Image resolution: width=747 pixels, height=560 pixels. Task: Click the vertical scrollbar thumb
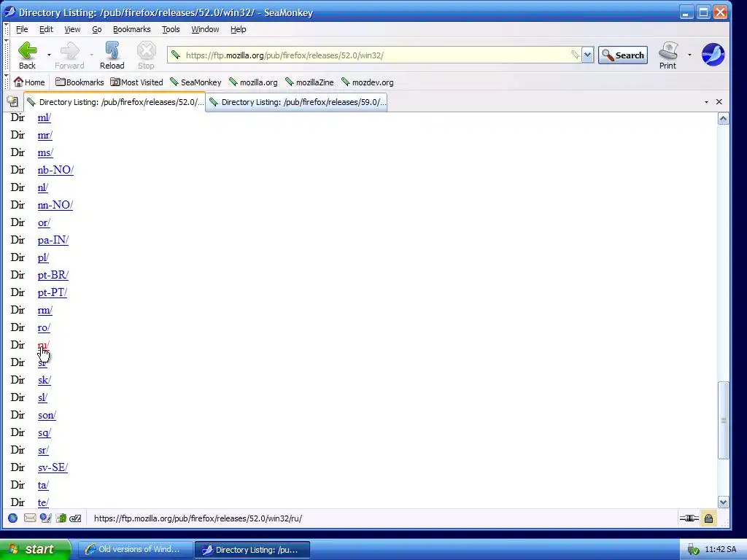(x=723, y=420)
